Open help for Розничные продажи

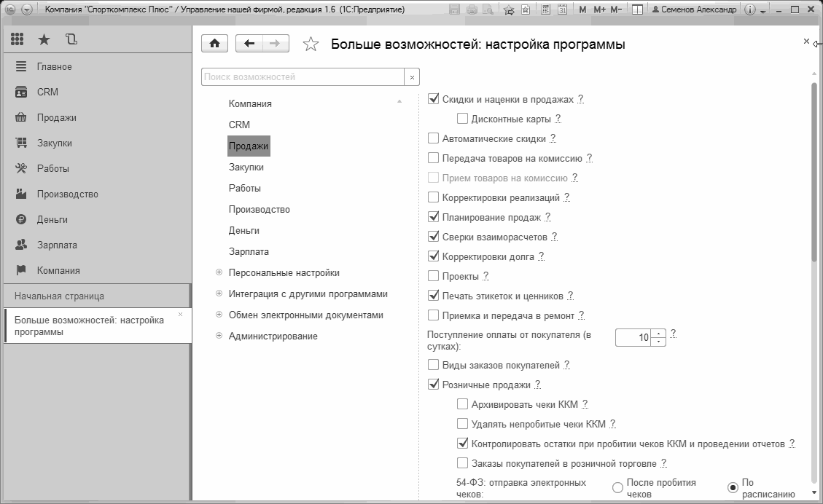[537, 385]
